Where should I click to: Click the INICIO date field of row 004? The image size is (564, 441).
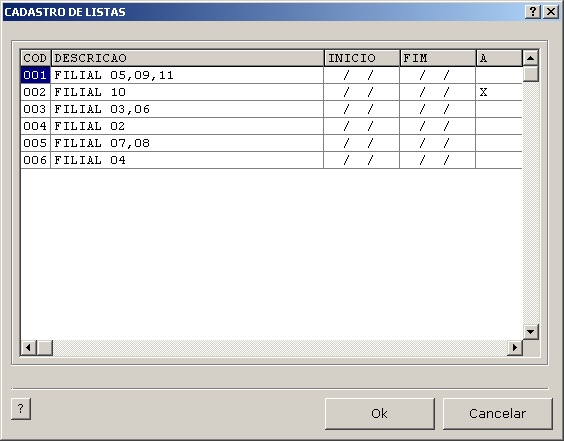pyautogui.click(x=361, y=126)
